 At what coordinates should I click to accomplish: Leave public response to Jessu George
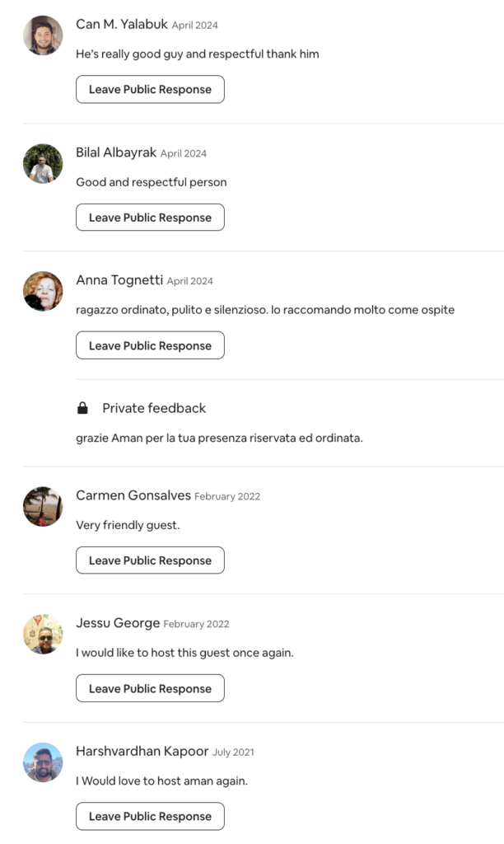(x=150, y=688)
